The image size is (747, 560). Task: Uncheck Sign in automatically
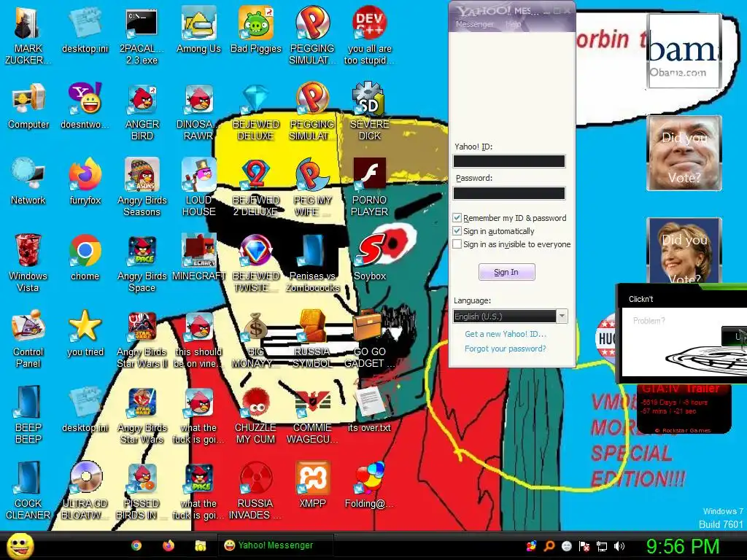(457, 231)
